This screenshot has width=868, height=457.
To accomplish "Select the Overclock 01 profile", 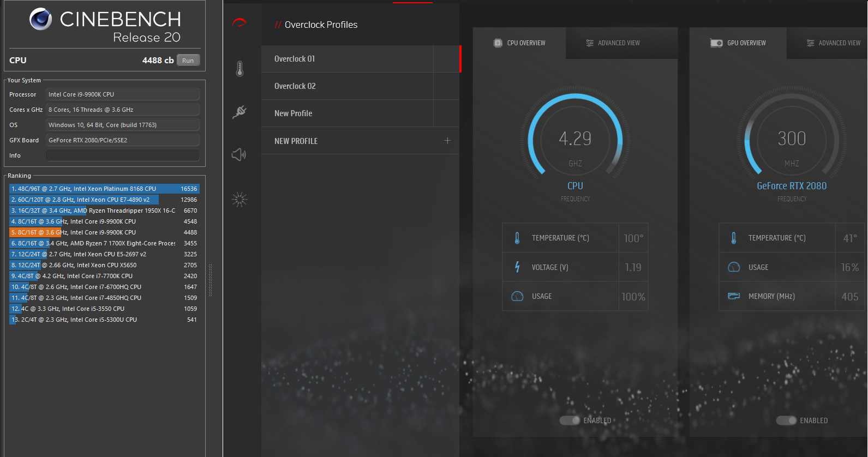I will [x=360, y=59].
